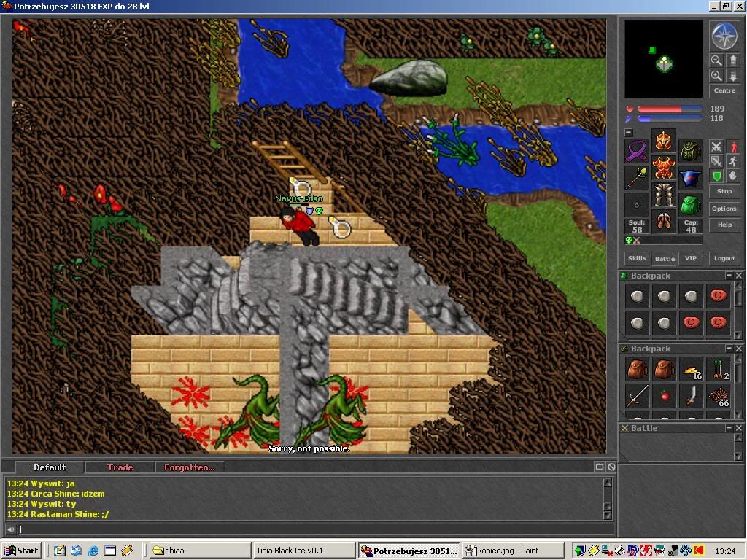This screenshot has width=747, height=560.
Task: Open the VIP list
Action: point(691,258)
